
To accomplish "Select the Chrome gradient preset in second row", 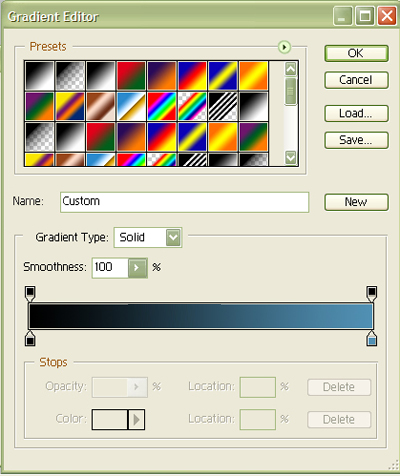I will pyautogui.click(x=131, y=107).
